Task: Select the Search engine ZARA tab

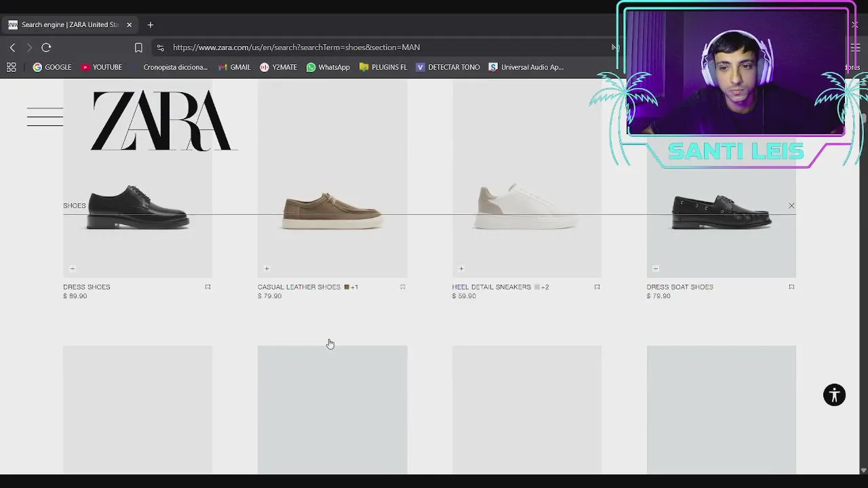Action: 70,25
